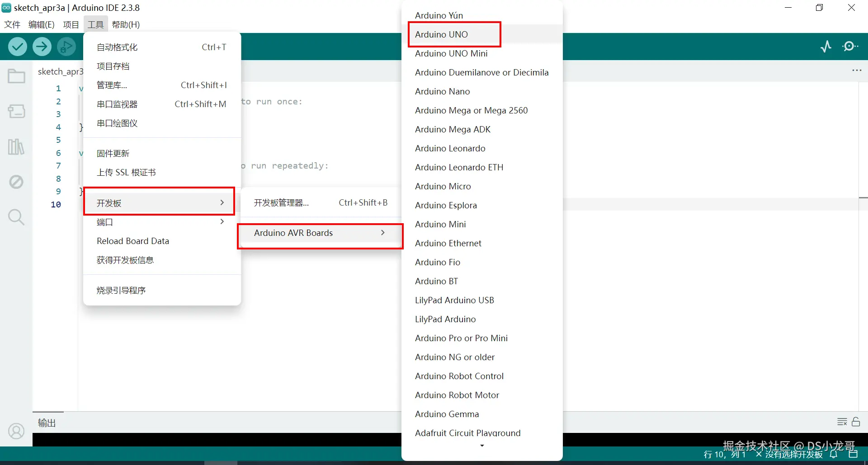Open the Serial Plotter icon
This screenshot has height=465, width=868.
(x=826, y=47)
